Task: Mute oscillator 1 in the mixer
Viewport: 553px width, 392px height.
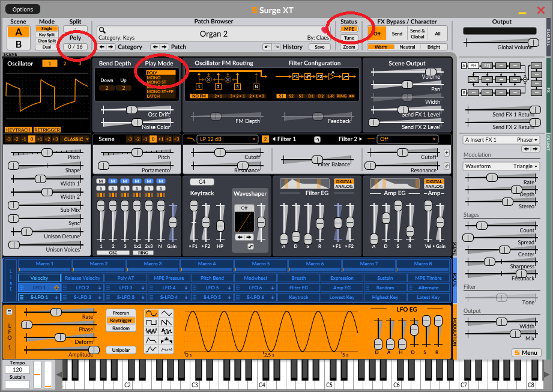Action: point(101,181)
